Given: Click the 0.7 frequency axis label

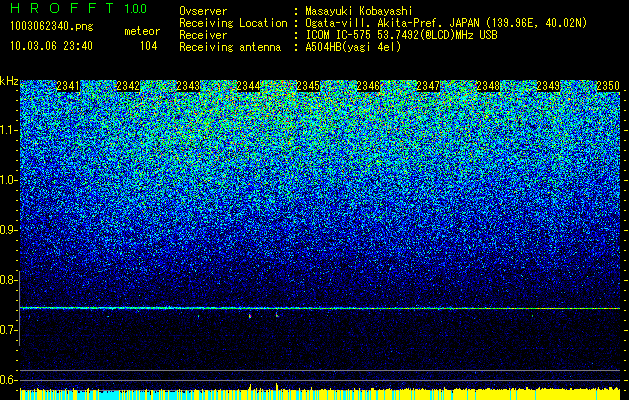Looking at the screenshot, I should coord(8,330).
